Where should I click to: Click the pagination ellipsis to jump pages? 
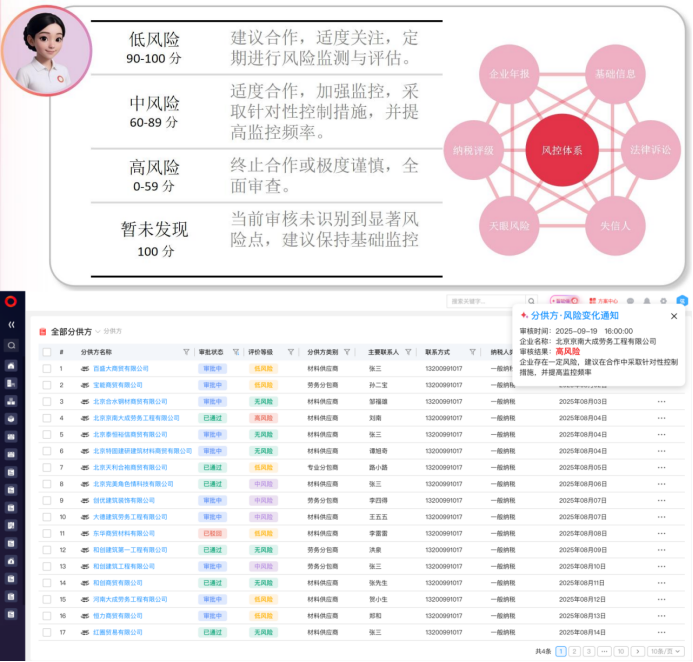pyautogui.click(x=604, y=651)
